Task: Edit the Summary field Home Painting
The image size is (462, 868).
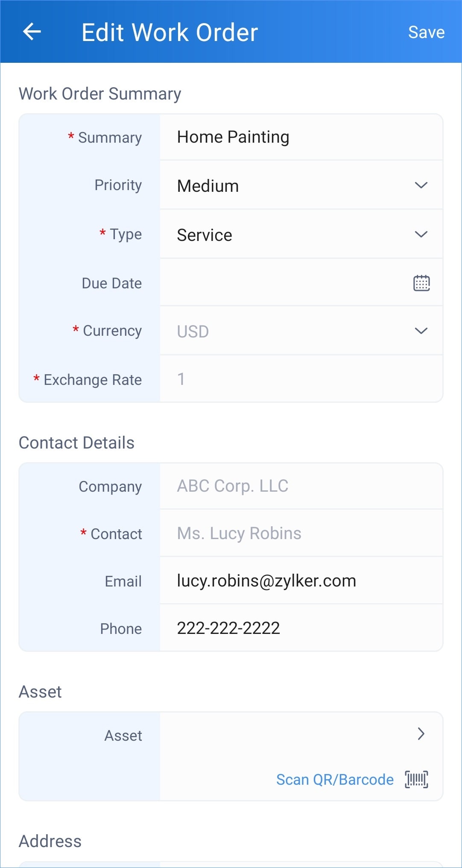Action: click(x=301, y=137)
